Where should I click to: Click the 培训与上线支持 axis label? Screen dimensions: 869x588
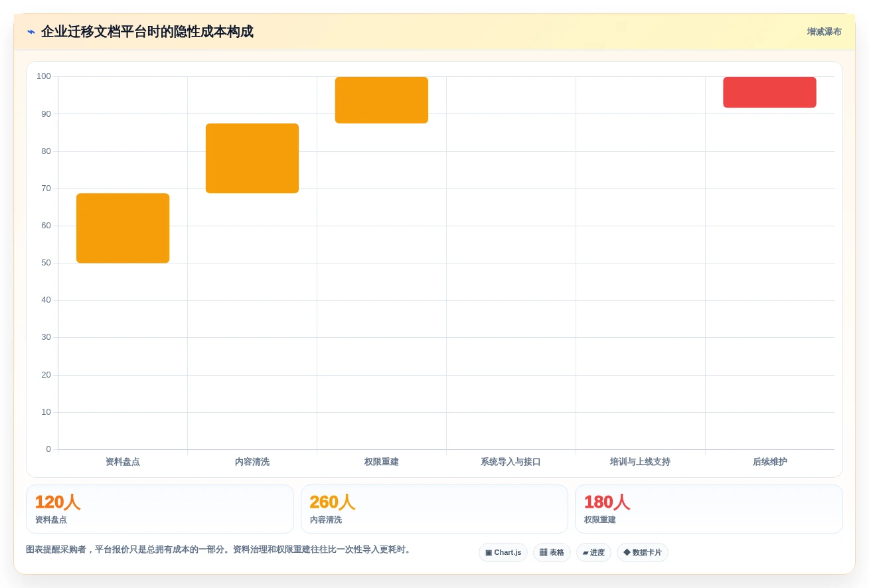click(640, 462)
